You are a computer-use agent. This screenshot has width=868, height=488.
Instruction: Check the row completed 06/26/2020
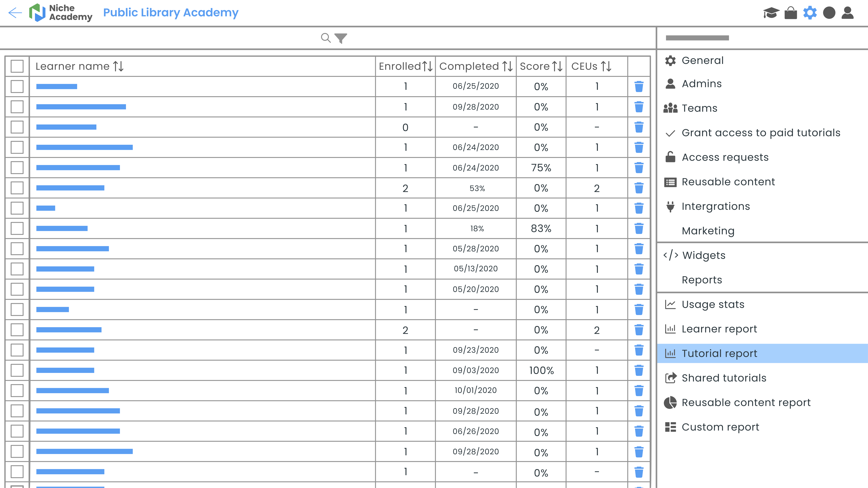coord(17,431)
